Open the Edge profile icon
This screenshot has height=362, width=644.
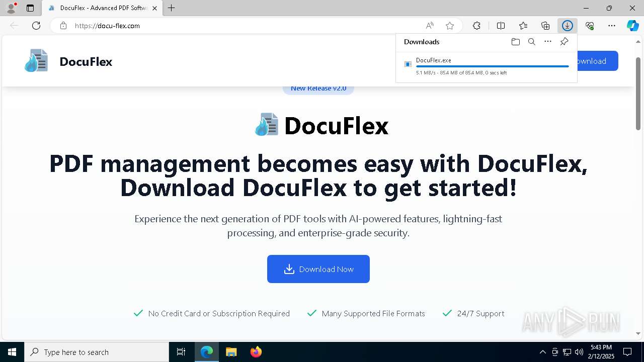pyautogui.click(x=11, y=8)
